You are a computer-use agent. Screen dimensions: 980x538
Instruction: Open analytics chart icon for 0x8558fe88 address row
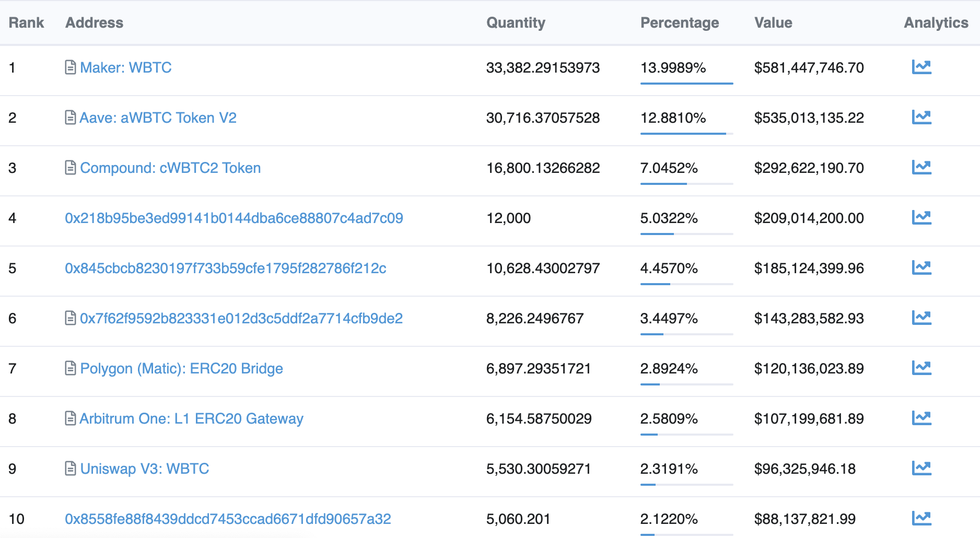[x=921, y=518]
